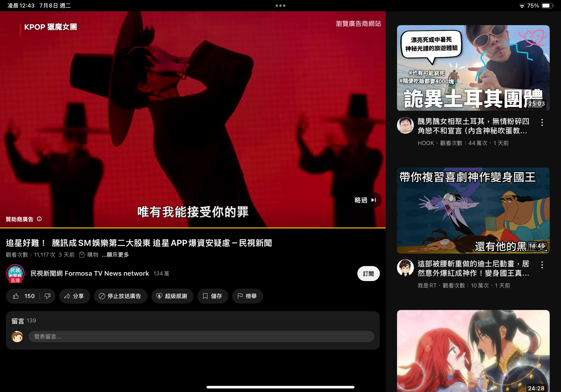Save video with 儲存 button
The height and width of the screenshot is (392, 561).
(213, 296)
